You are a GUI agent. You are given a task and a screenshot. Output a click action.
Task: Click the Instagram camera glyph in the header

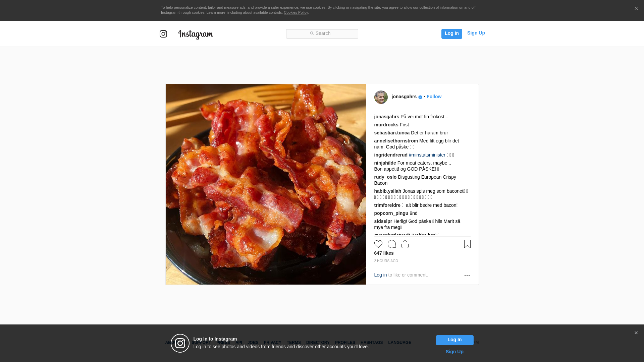[163, 34]
